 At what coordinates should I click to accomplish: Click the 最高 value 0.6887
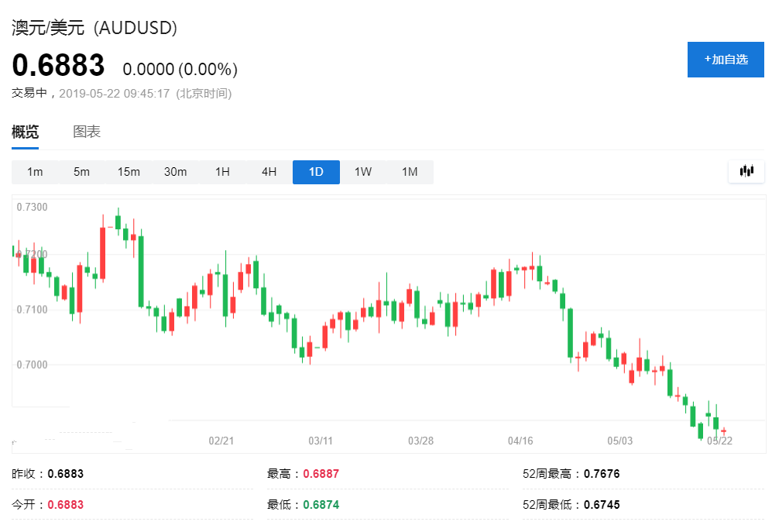tap(321, 474)
